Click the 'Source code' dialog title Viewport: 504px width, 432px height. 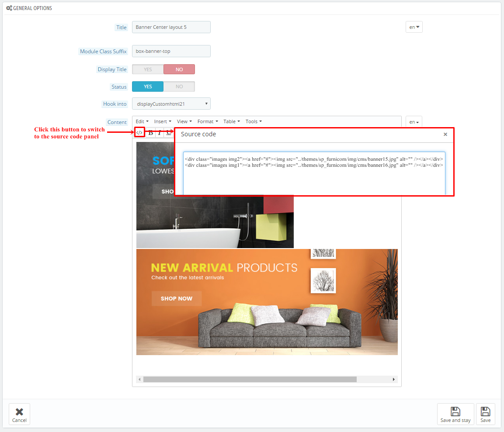[x=198, y=134]
